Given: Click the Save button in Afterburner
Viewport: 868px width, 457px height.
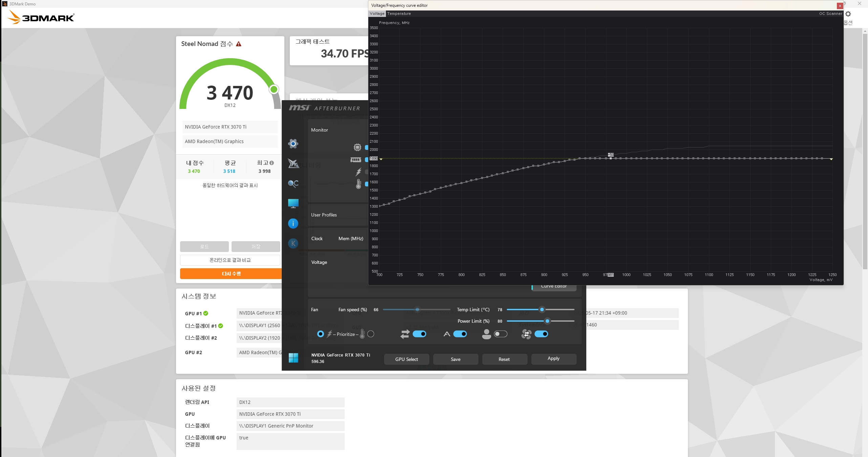Looking at the screenshot, I should point(456,359).
